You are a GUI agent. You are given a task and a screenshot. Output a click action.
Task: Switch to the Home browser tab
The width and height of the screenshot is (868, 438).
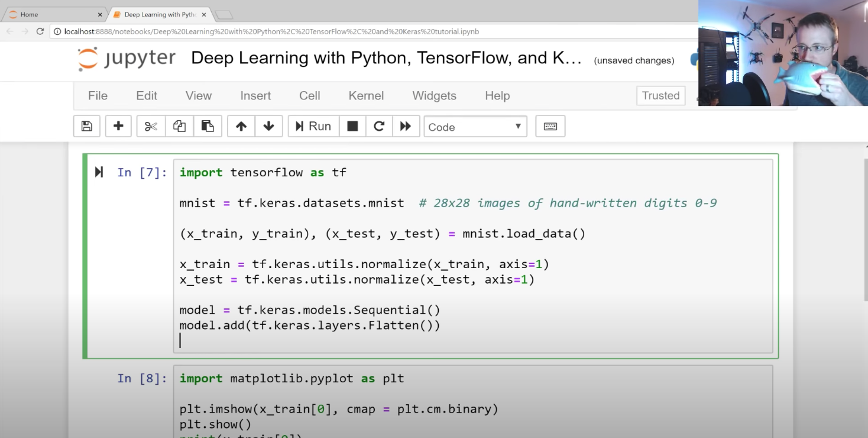[x=53, y=14]
